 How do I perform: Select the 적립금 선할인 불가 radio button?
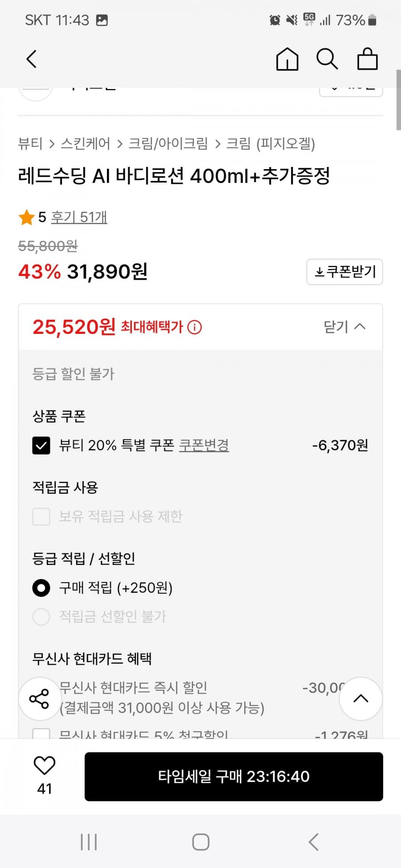coord(41,617)
